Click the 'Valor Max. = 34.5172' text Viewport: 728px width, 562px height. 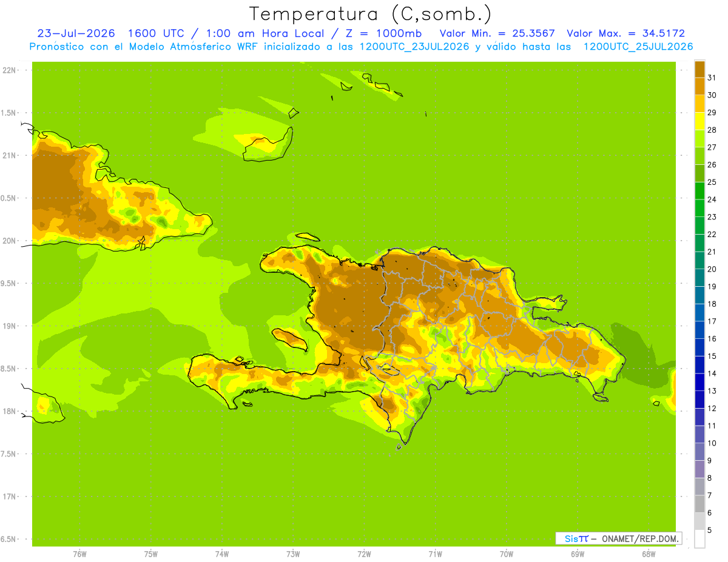(626, 33)
